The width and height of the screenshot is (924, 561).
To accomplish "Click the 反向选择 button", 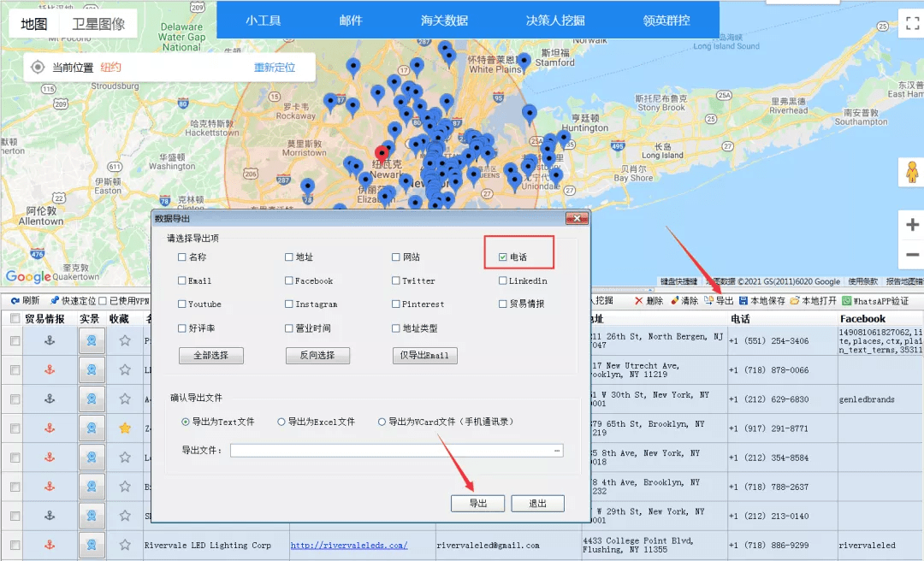I will (317, 356).
